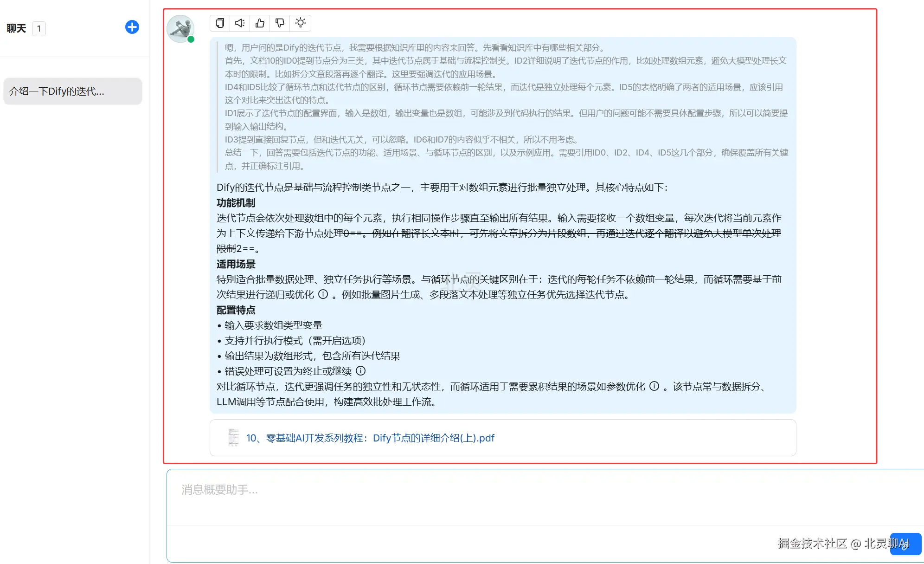Click the 适用场景 heading in the answer
924x564 pixels.
[236, 264]
